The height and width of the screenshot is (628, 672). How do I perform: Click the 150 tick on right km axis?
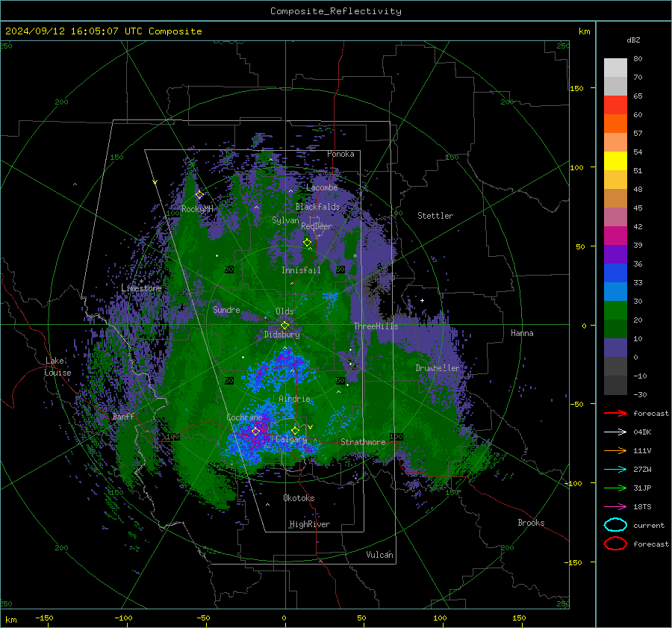coord(577,88)
